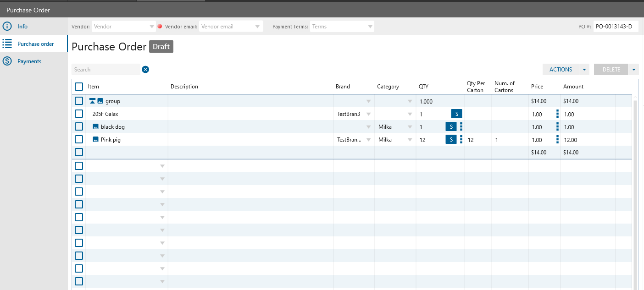Click the Payments dollar icon
This screenshot has height=290, width=644.
coord(7,61)
